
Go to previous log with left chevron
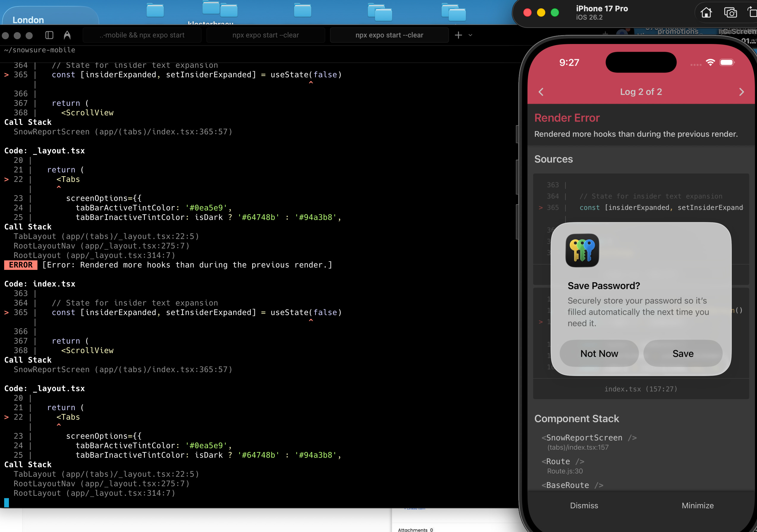click(x=541, y=92)
